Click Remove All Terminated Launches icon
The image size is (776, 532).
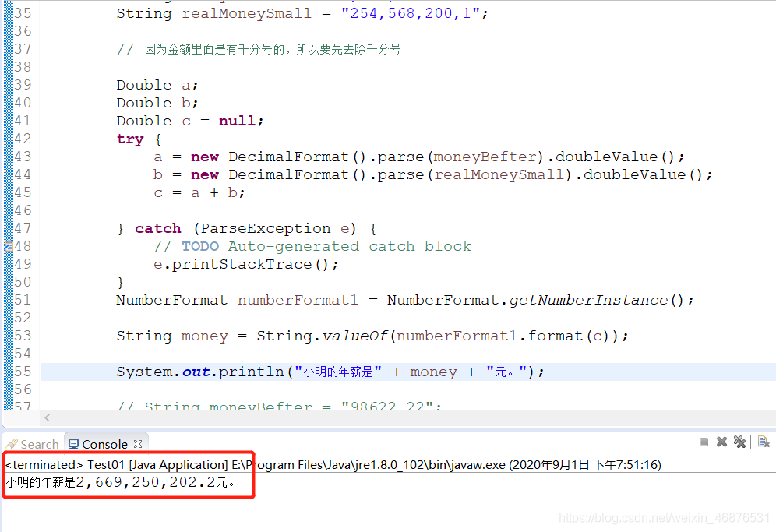point(740,442)
